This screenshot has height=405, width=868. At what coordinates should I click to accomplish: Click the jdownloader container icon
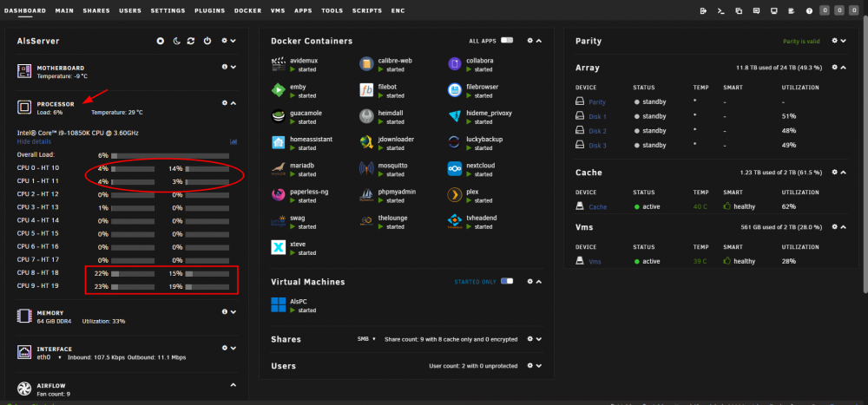[x=366, y=142]
